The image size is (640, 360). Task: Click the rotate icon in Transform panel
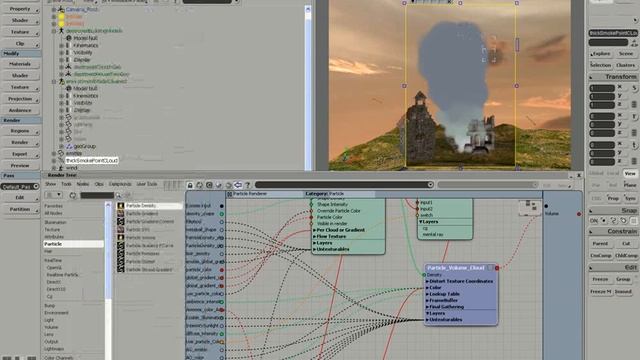(x=635, y=116)
